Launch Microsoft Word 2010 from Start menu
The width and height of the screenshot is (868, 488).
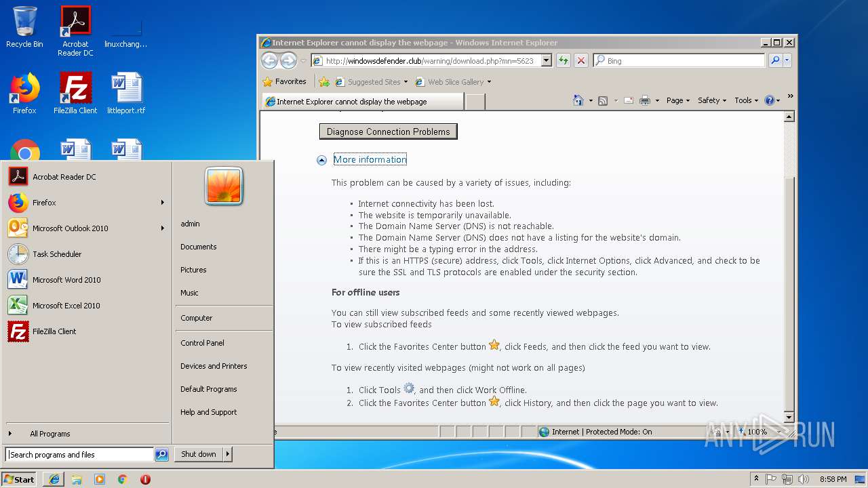[x=85, y=280]
